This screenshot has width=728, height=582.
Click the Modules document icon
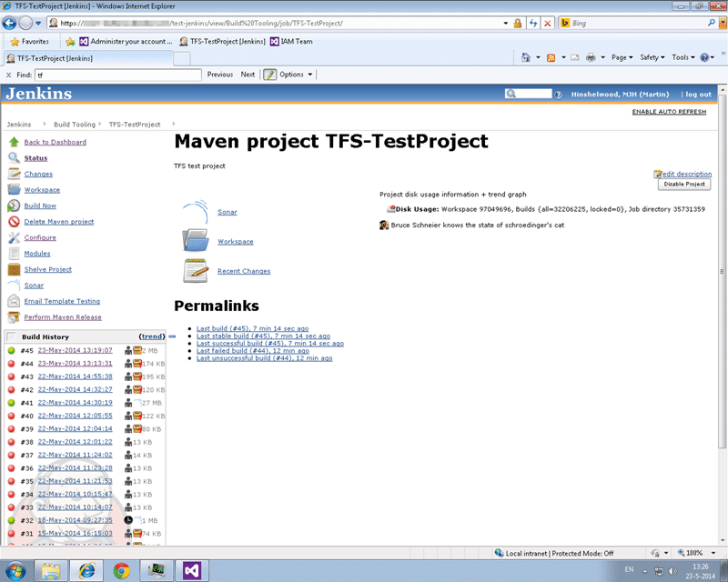[14, 254]
